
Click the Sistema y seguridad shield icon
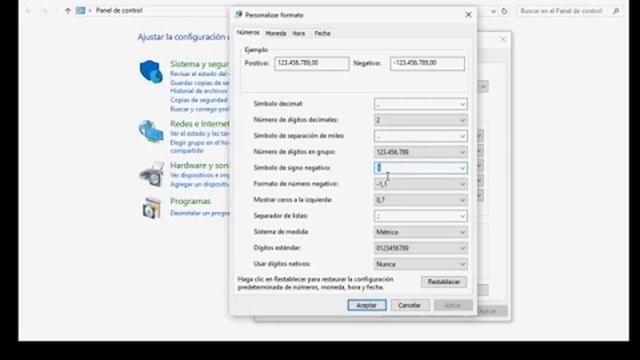click(151, 71)
